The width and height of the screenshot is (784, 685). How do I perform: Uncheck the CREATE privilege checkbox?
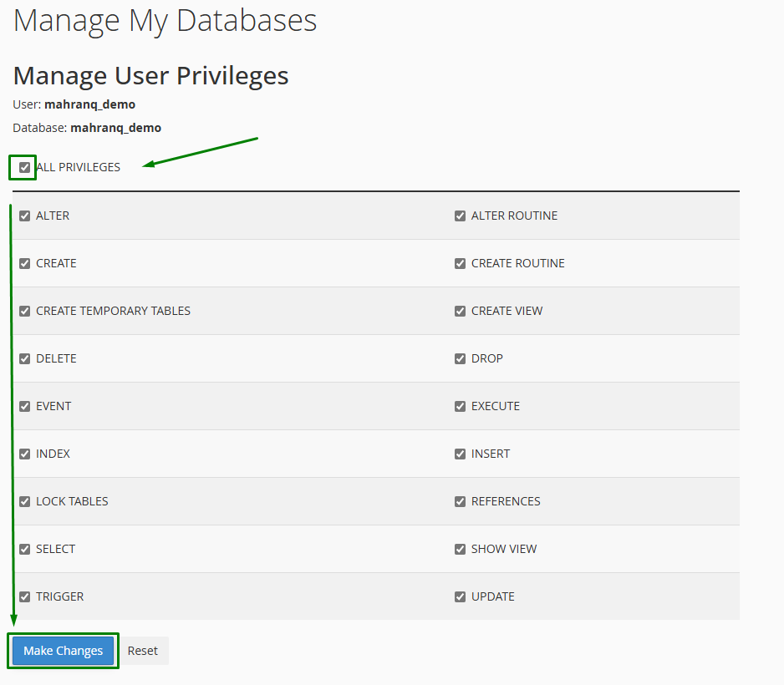coord(25,263)
